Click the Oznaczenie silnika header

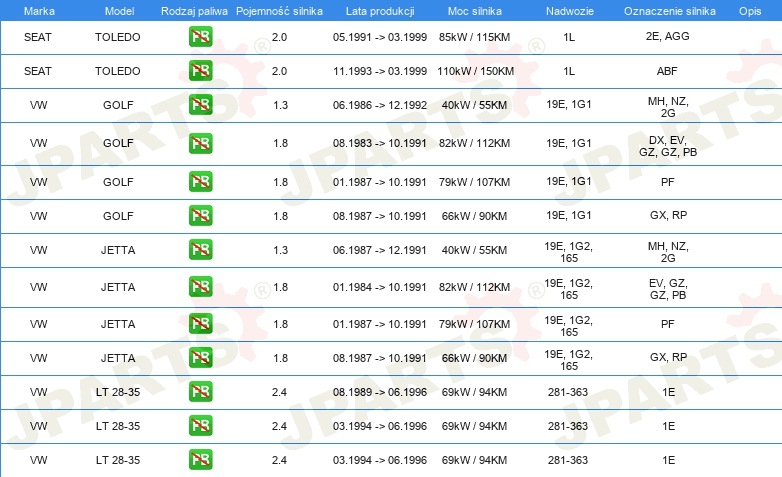pos(669,11)
